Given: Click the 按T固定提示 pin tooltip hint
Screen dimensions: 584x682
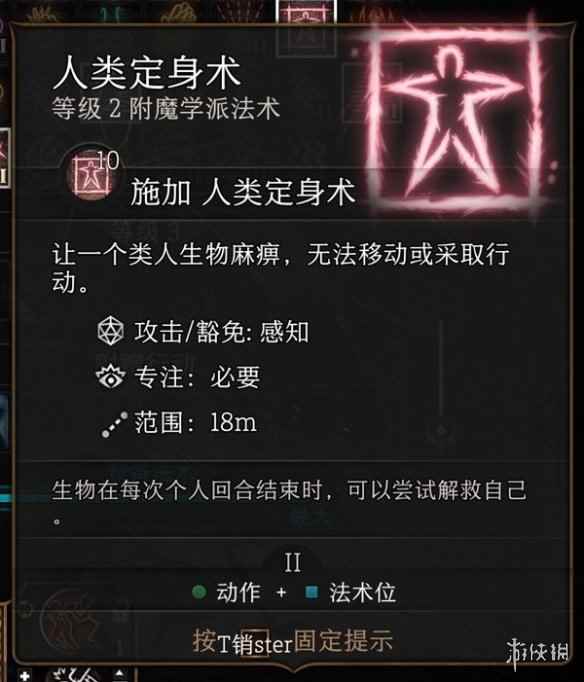Looking at the screenshot, I should coord(293,641).
